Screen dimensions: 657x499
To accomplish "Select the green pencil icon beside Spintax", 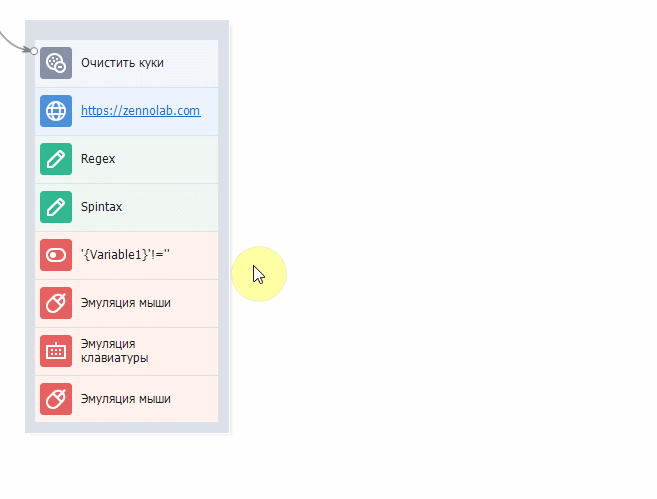I will tap(56, 207).
